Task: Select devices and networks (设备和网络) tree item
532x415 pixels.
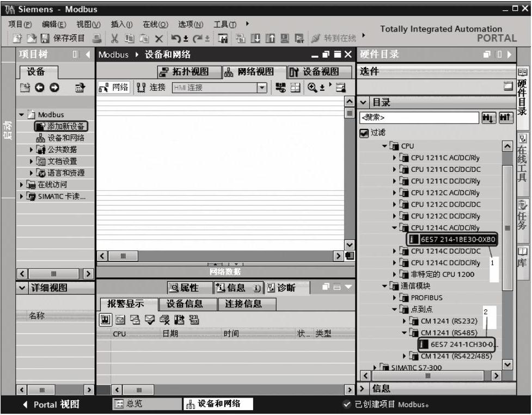Action: [x=60, y=138]
